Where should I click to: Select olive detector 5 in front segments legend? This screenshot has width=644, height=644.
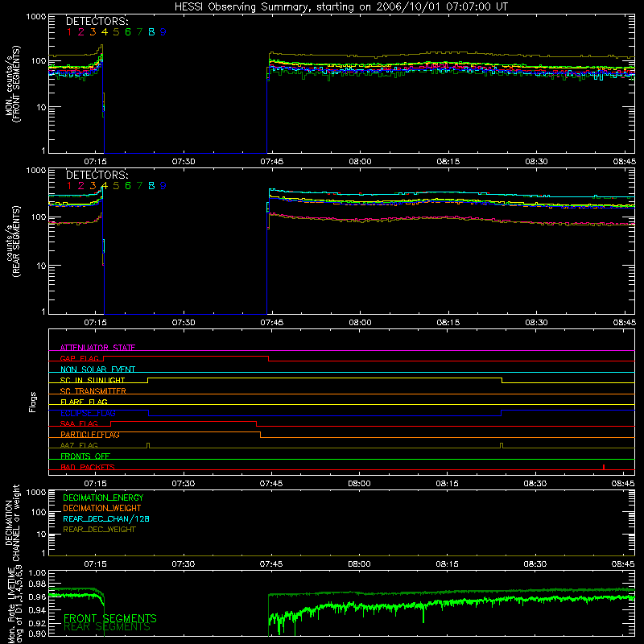pos(116,32)
